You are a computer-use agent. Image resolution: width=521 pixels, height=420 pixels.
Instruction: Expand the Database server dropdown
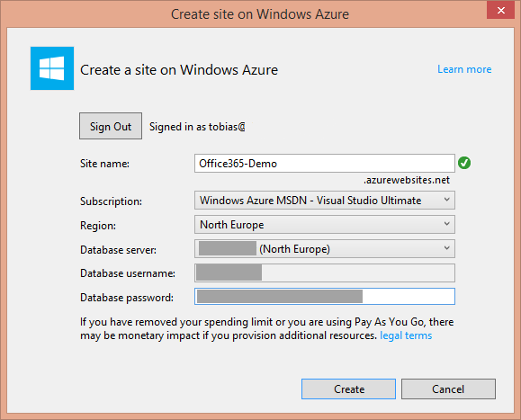point(325,249)
